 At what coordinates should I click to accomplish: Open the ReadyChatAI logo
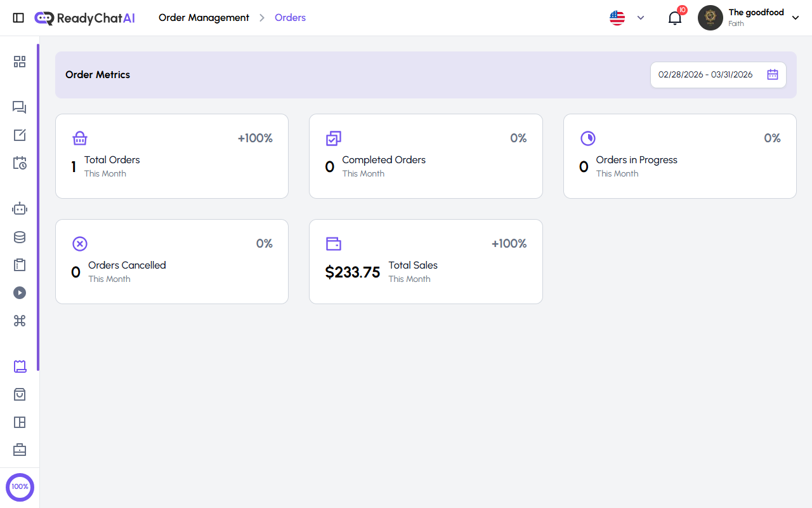(x=84, y=18)
